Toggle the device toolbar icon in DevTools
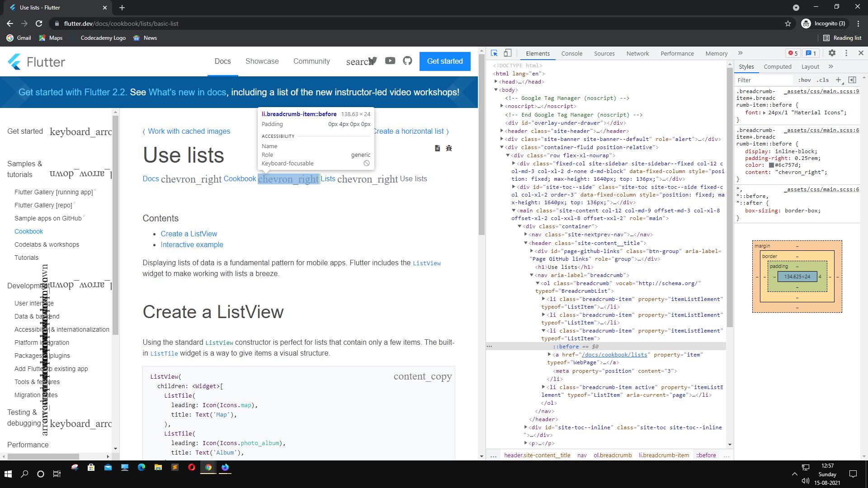This screenshot has width=868, height=488. tap(508, 53)
